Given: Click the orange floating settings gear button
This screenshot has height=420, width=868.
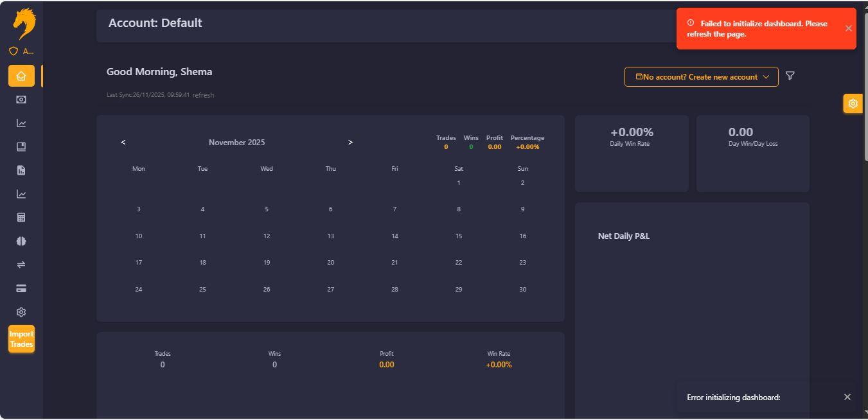Looking at the screenshot, I should coord(853,103).
